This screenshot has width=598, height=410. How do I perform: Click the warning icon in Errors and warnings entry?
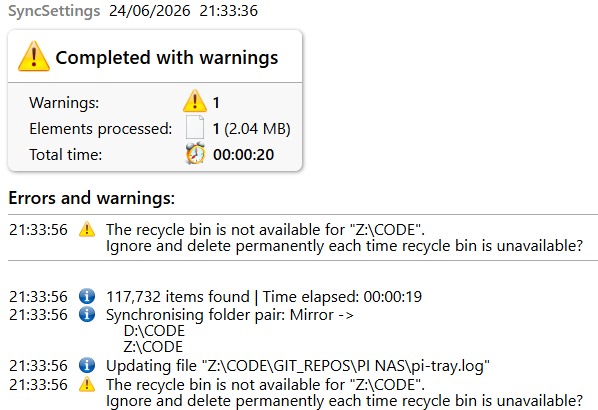[x=87, y=230]
